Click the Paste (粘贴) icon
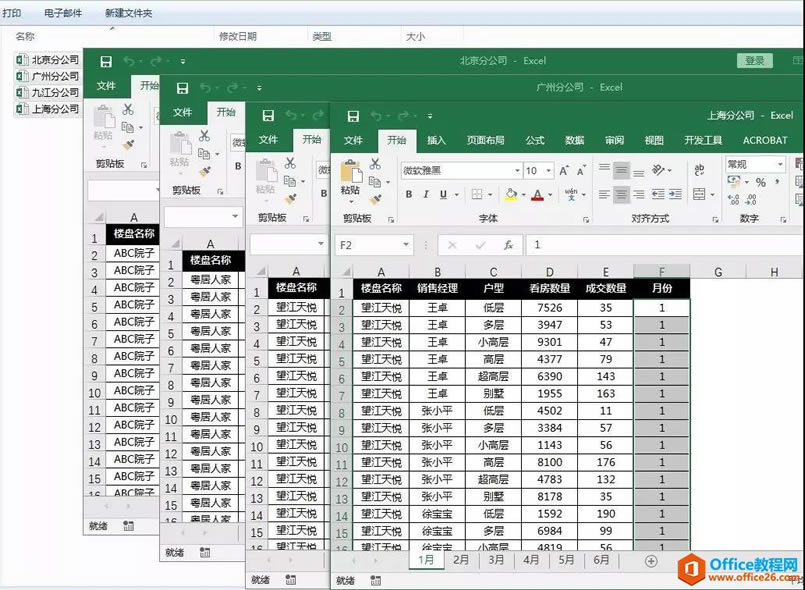 [x=352, y=171]
